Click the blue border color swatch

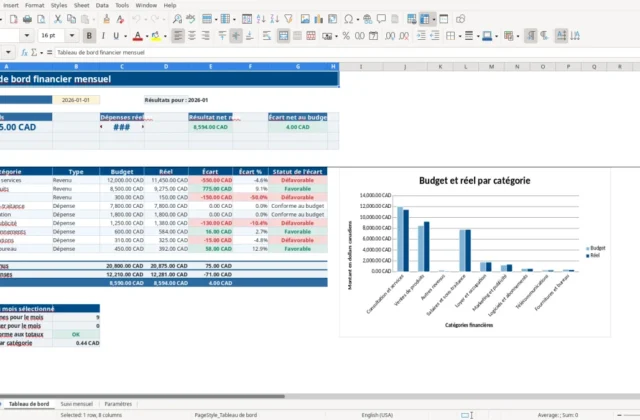coord(487,36)
